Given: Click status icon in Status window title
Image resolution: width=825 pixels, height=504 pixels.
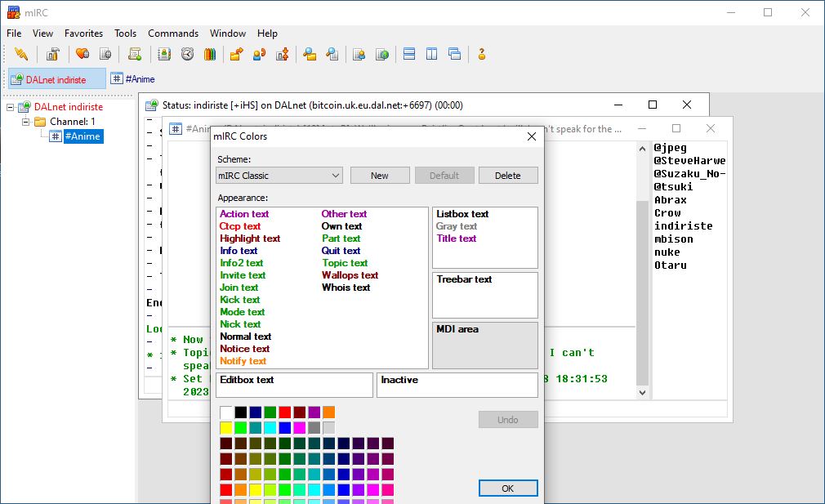Looking at the screenshot, I should (x=152, y=105).
